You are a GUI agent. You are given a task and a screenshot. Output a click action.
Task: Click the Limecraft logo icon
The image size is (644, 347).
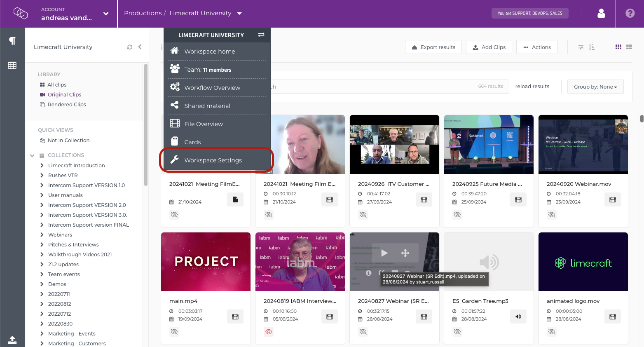pos(21,13)
